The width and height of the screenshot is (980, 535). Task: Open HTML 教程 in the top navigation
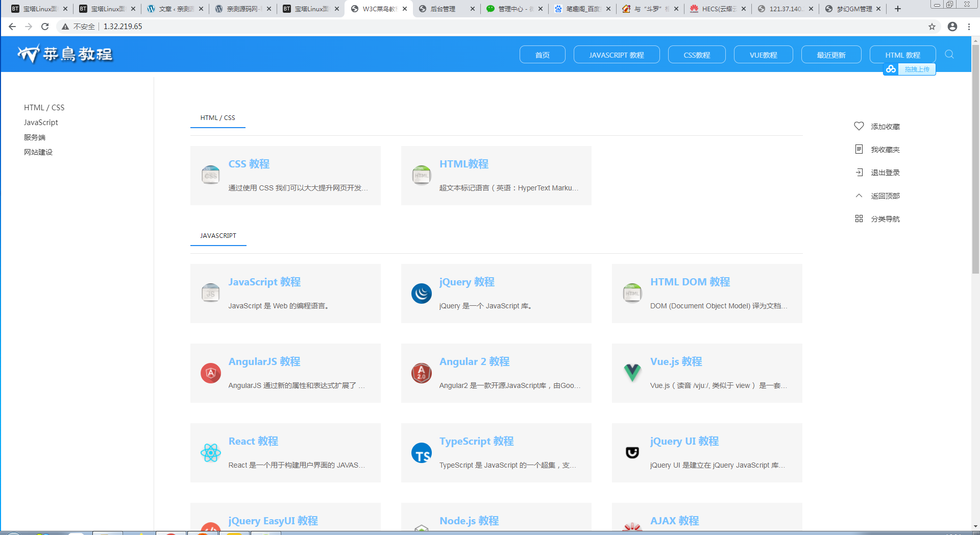point(903,55)
